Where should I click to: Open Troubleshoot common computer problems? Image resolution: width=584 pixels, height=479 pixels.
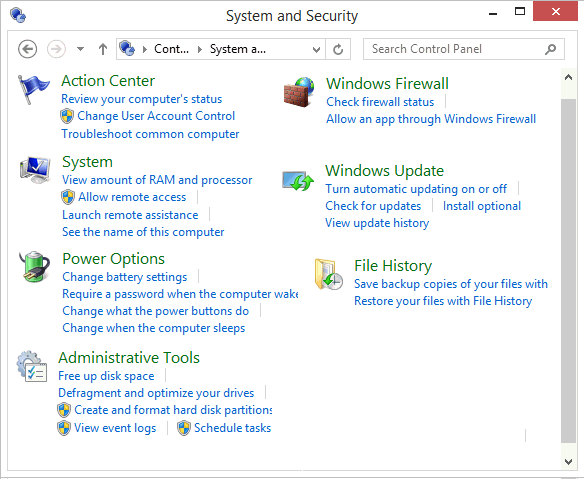coord(150,134)
